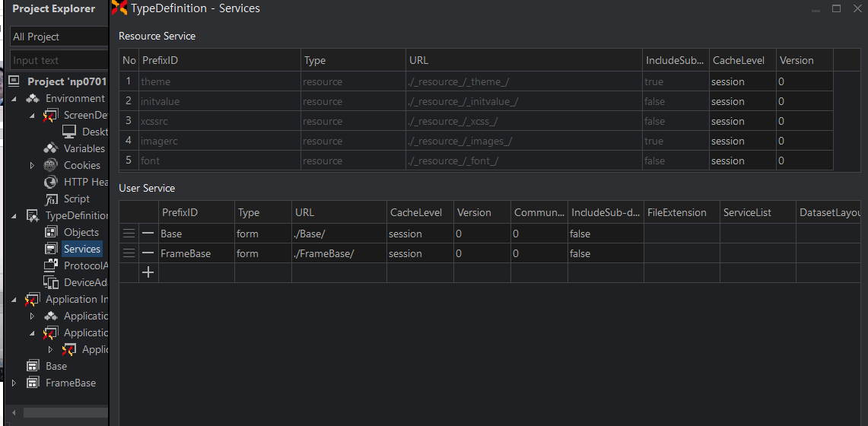This screenshot has width=868, height=426.
Task: Expand the Cookies tree node
Action: tap(32, 165)
